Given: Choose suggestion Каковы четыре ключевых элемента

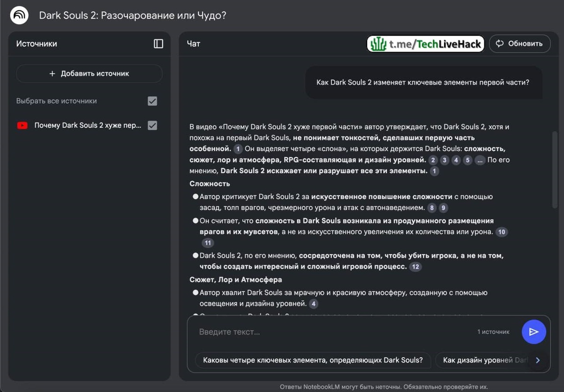Looking at the screenshot, I should pyautogui.click(x=313, y=361).
